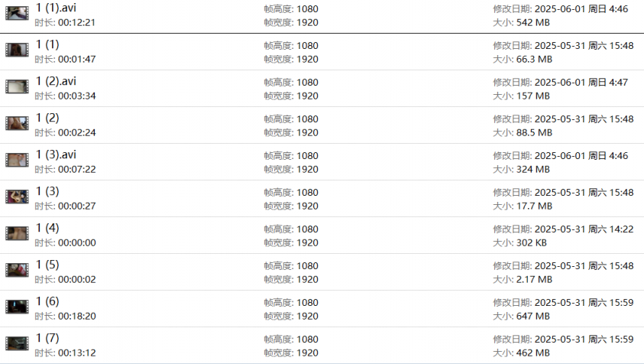This screenshot has width=644, height=364.
Task: Click the 1 (2).avi video thumbnail icon
Action: pos(17,86)
